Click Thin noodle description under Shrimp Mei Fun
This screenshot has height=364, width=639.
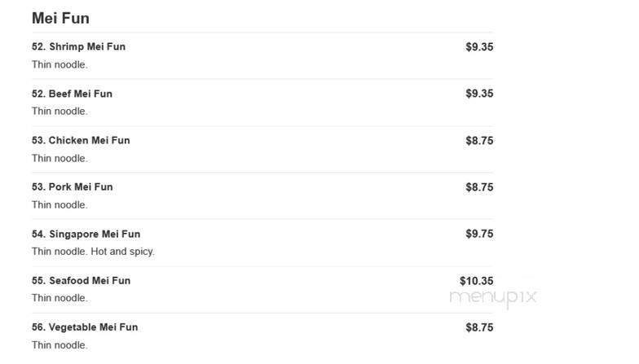point(59,65)
